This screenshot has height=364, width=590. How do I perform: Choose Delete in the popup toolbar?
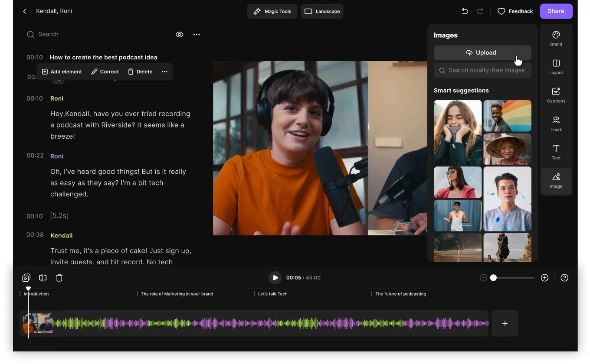pyautogui.click(x=140, y=71)
